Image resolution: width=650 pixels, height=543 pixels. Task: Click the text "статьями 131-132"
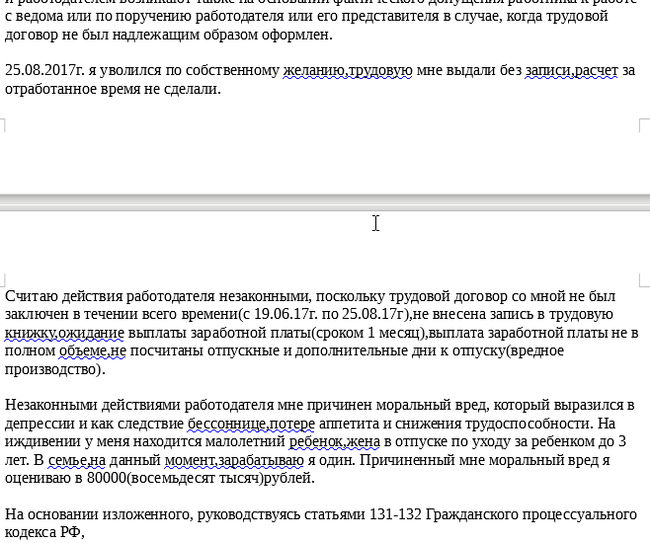pyautogui.click(x=366, y=514)
